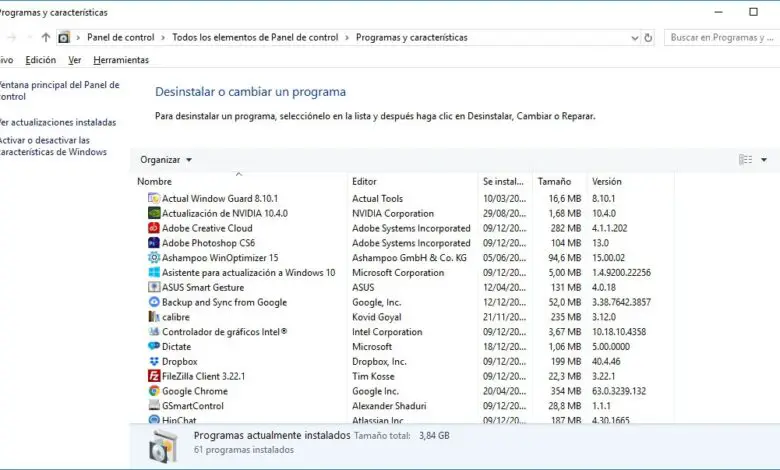
Task: Click version 63.0.3239.132 cell
Action: pos(619,391)
